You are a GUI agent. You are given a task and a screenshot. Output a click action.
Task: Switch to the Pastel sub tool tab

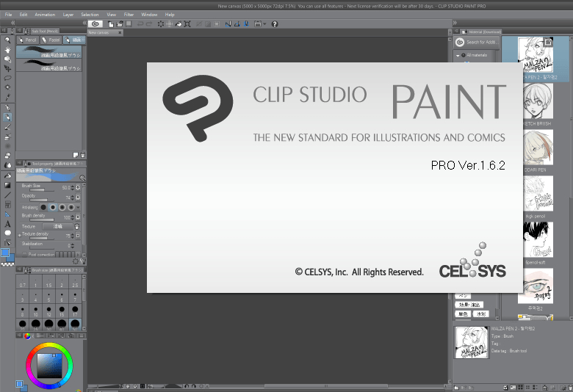pyautogui.click(x=54, y=40)
